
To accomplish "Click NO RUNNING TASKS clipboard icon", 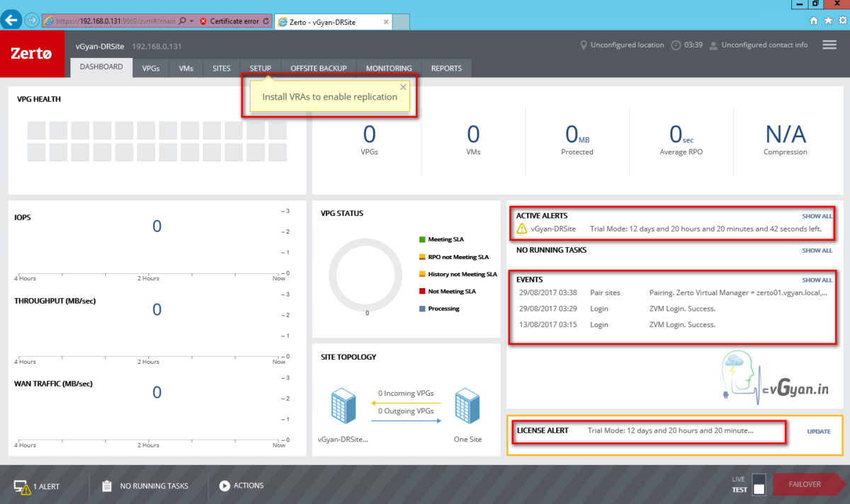I will (107, 486).
